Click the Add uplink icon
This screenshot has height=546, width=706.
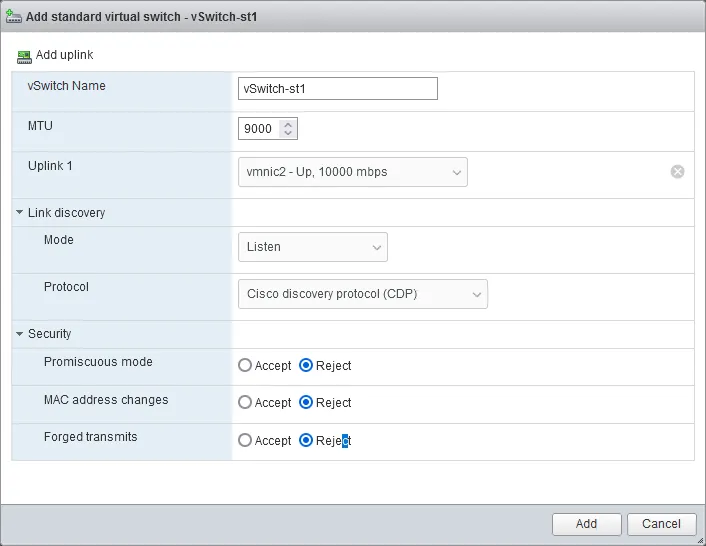(25, 55)
